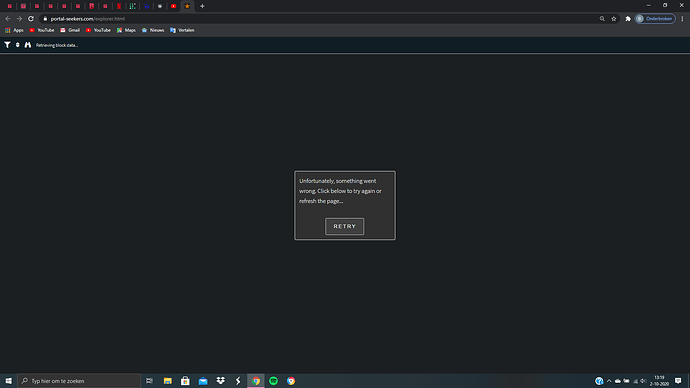Open the Extensions puzzle icon
Image resolution: width=690 pixels, height=388 pixels.
point(628,18)
